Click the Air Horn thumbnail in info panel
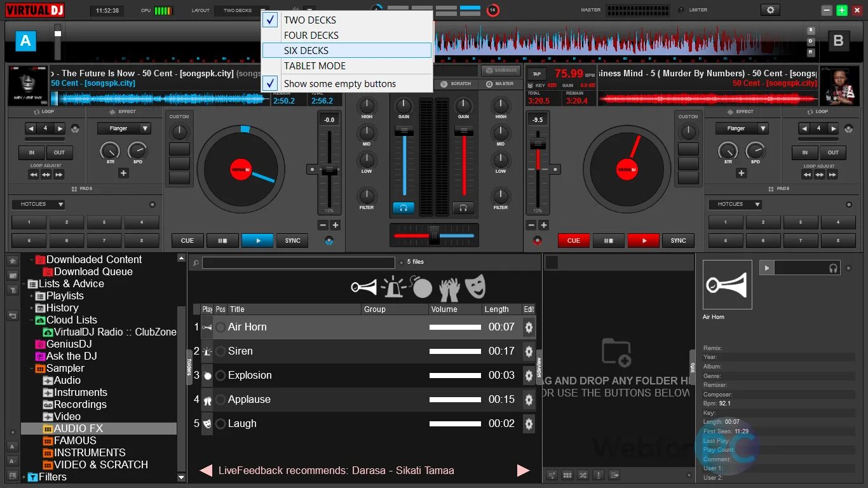 pos(728,285)
